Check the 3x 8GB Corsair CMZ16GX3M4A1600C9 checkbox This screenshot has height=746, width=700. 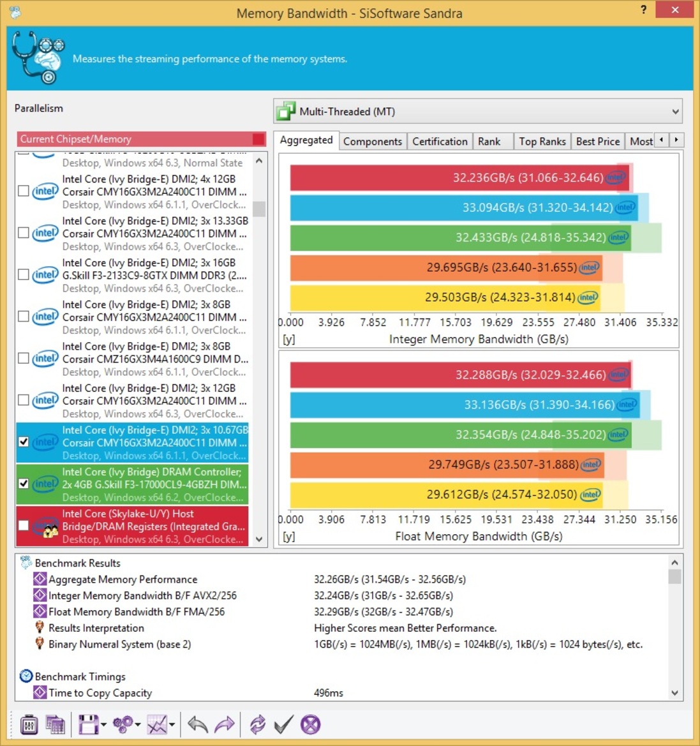[x=24, y=358]
